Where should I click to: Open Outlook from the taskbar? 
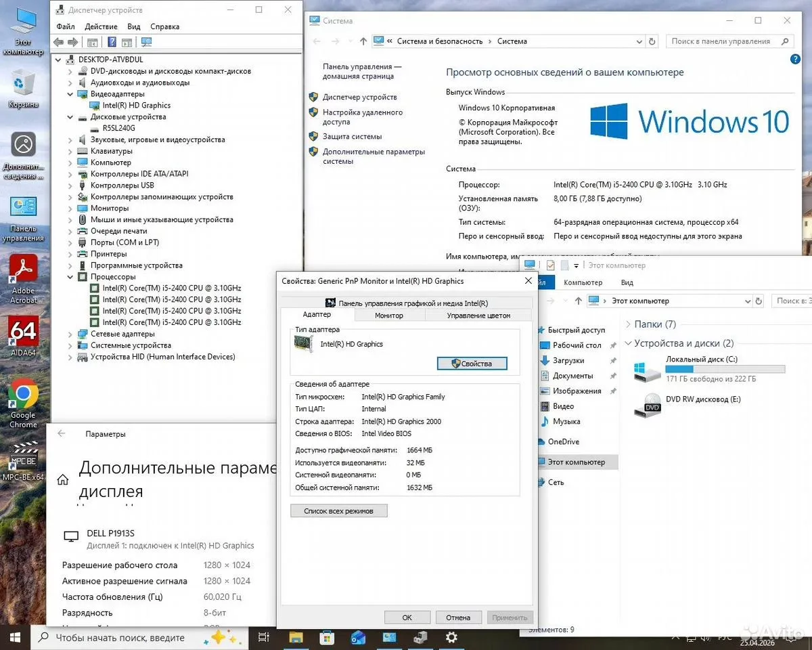(x=358, y=637)
